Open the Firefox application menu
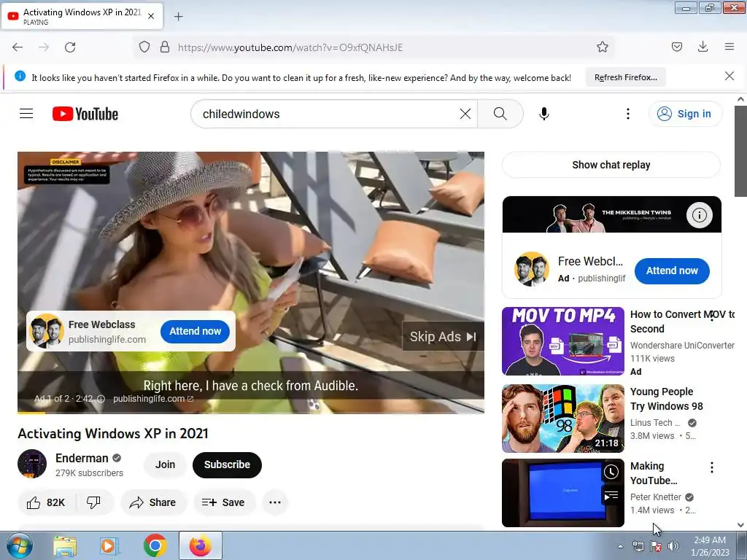Viewport: 747px width, 560px height. pos(729,47)
